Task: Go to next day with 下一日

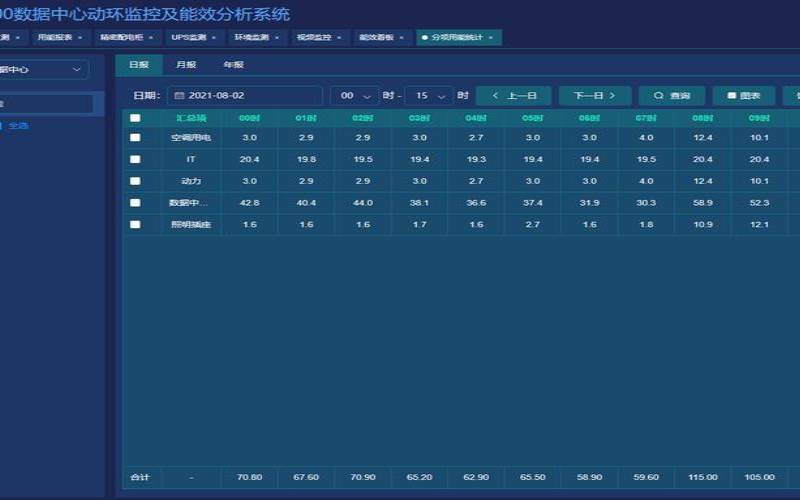Action: [x=595, y=96]
